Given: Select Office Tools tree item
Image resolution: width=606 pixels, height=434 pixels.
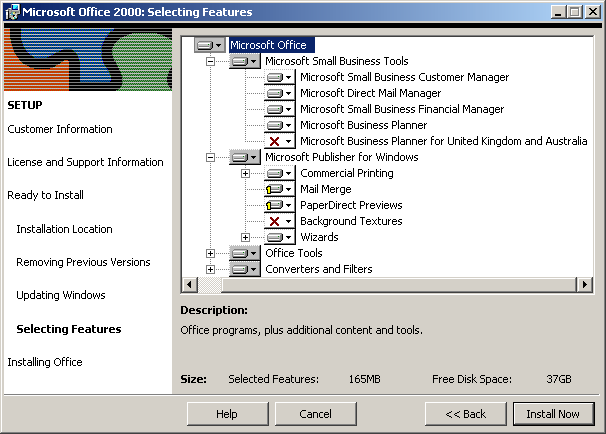Looking at the screenshot, I should (x=294, y=253).
